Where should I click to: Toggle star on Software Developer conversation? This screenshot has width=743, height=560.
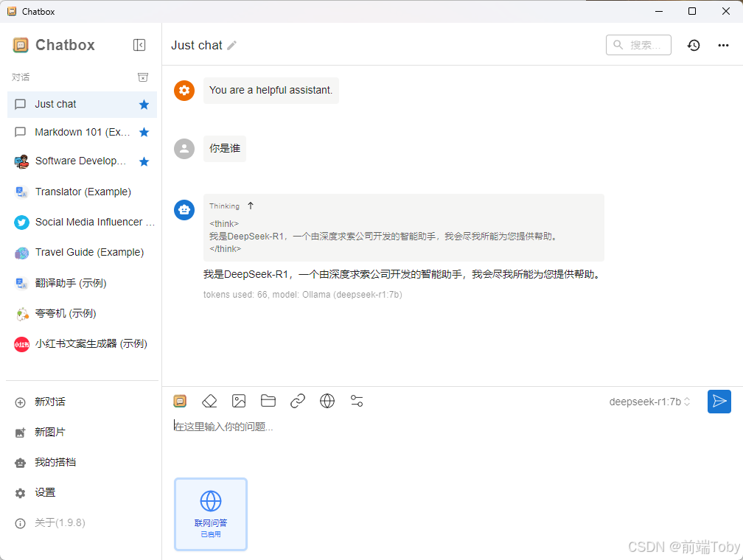pos(144,161)
